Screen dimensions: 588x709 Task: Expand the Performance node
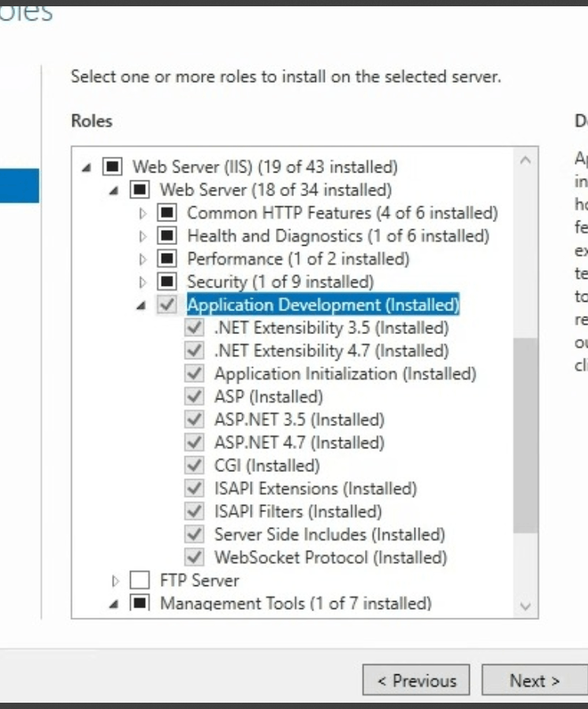click(143, 259)
